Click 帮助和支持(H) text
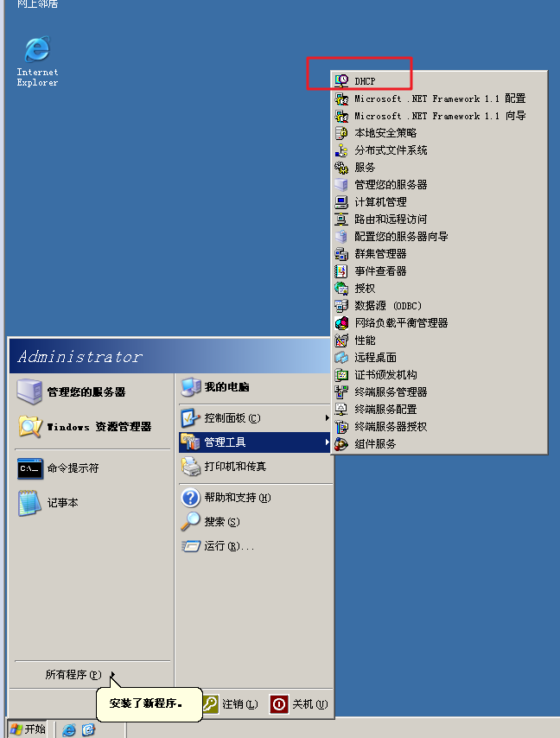 (x=237, y=498)
